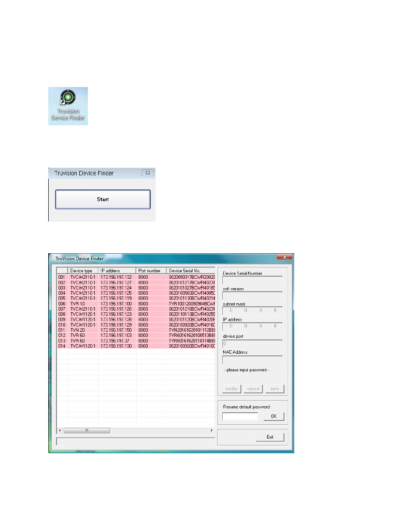Click OK next to default password field

click(x=274, y=416)
